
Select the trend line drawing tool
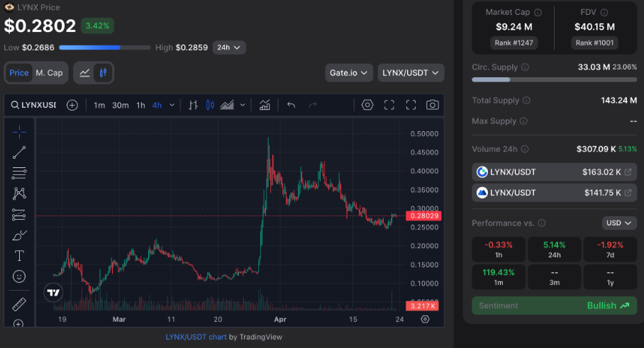(x=19, y=152)
